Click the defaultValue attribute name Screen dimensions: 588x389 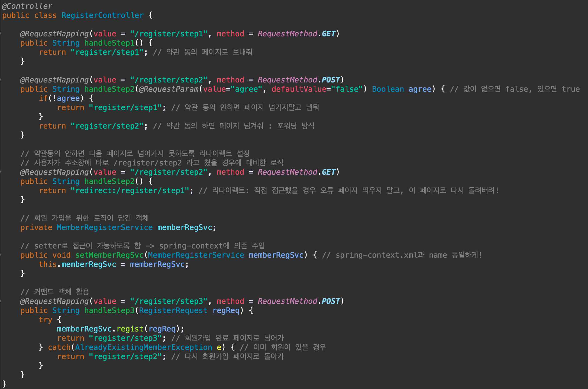click(x=299, y=89)
